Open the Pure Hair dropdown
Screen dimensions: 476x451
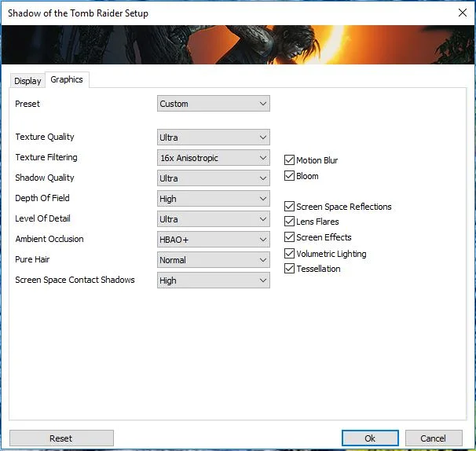coord(214,259)
